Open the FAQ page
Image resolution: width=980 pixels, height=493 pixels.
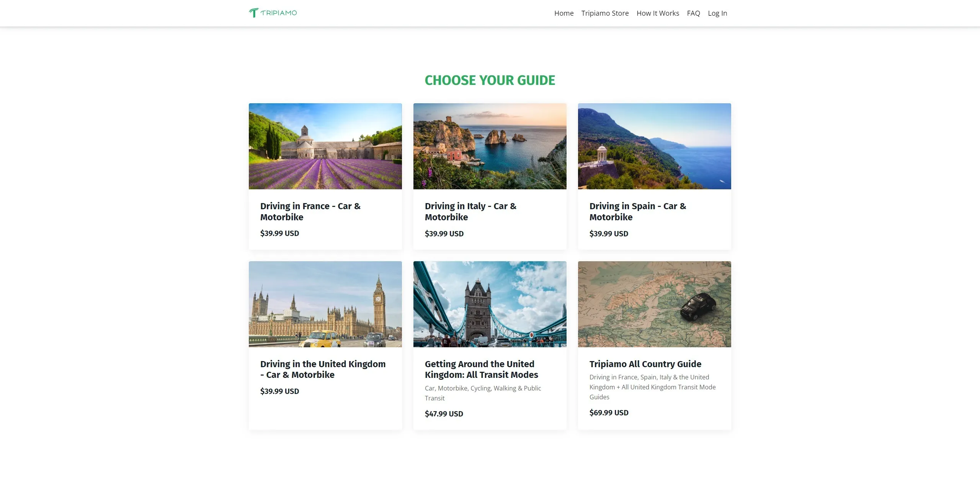(693, 13)
